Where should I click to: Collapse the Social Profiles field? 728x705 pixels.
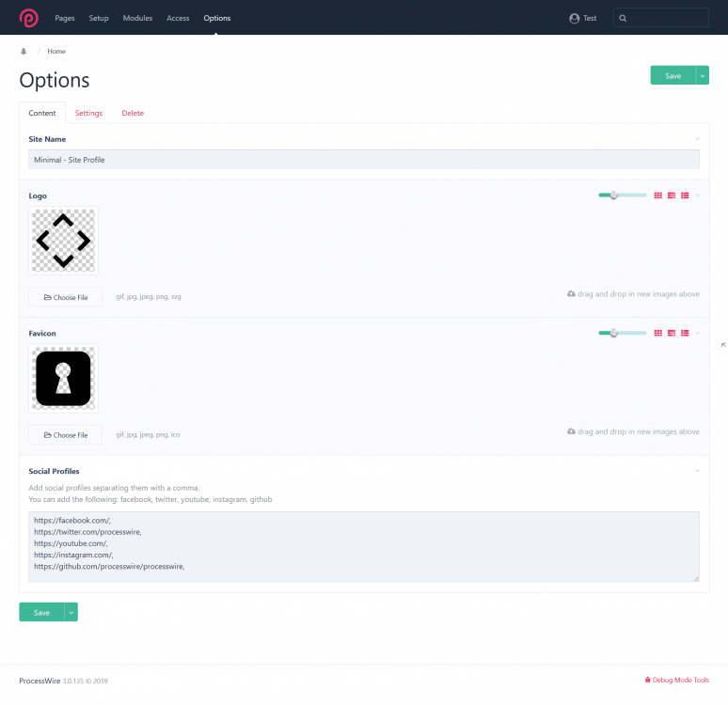click(697, 471)
